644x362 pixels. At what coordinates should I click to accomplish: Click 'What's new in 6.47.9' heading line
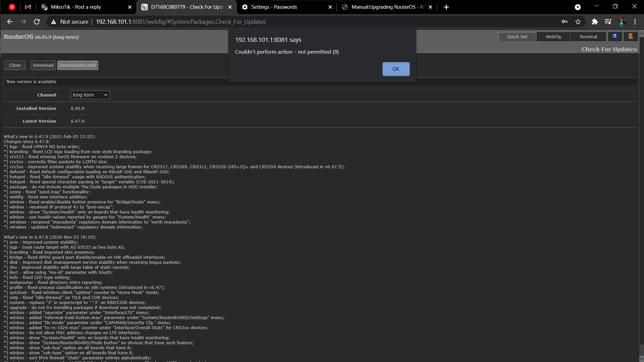pos(50,137)
